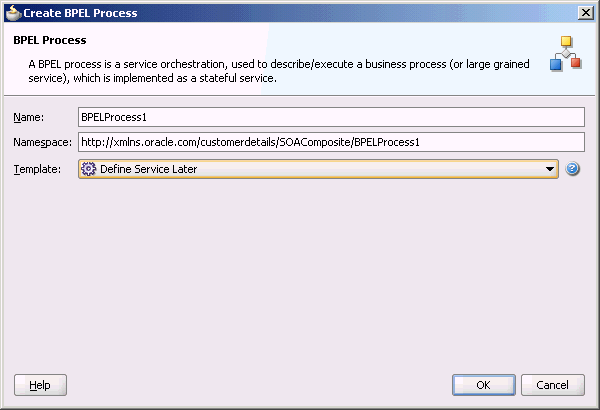Select the Define Service Later combo box
The width and height of the screenshot is (600, 410).
tap(318, 169)
